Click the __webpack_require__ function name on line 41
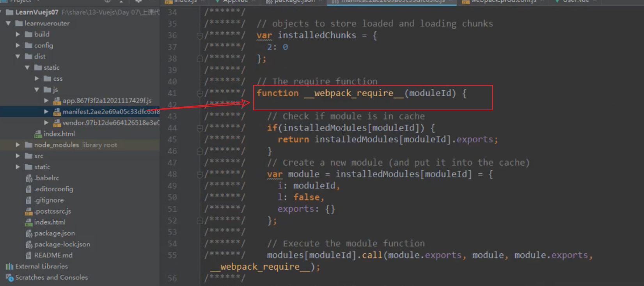This screenshot has width=644, height=286. pyautogui.click(x=354, y=94)
